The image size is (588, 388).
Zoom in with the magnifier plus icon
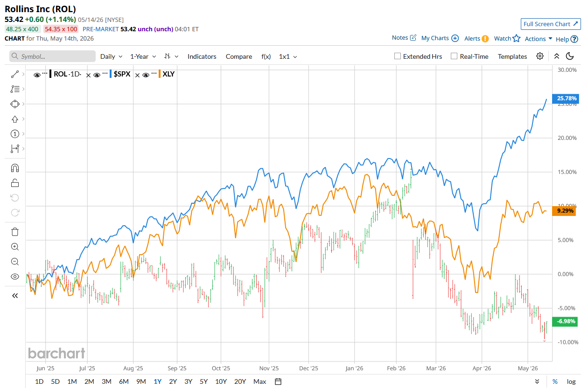(14, 247)
